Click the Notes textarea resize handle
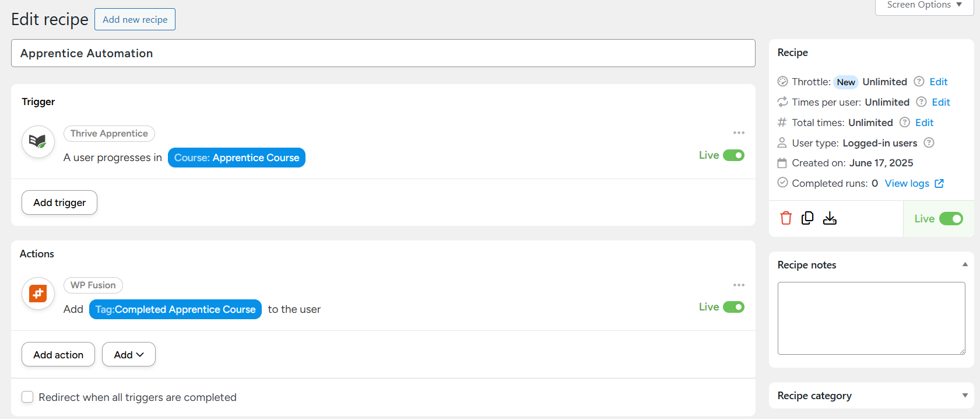The image size is (980, 419). pos(962,351)
